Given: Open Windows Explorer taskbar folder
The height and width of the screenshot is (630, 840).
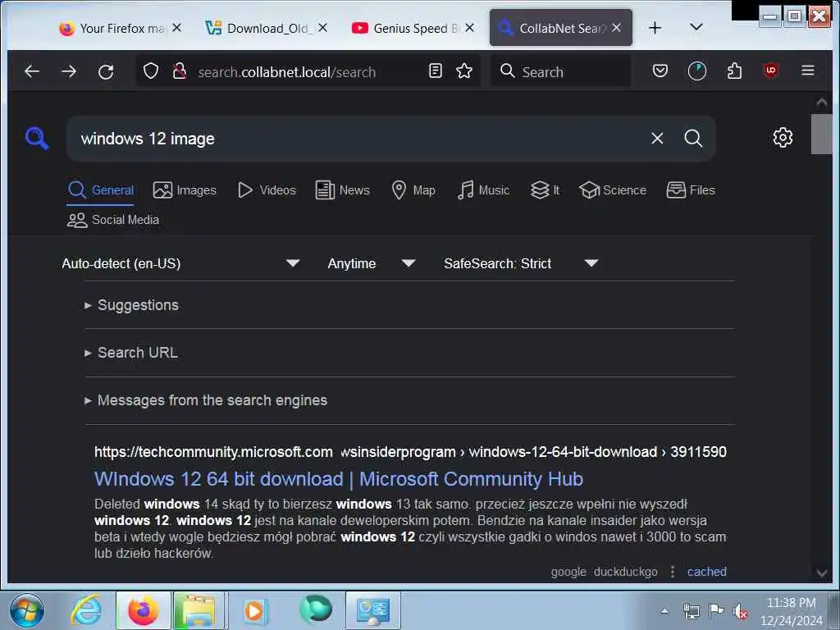Looking at the screenshot, I should (x=199, y=610).
